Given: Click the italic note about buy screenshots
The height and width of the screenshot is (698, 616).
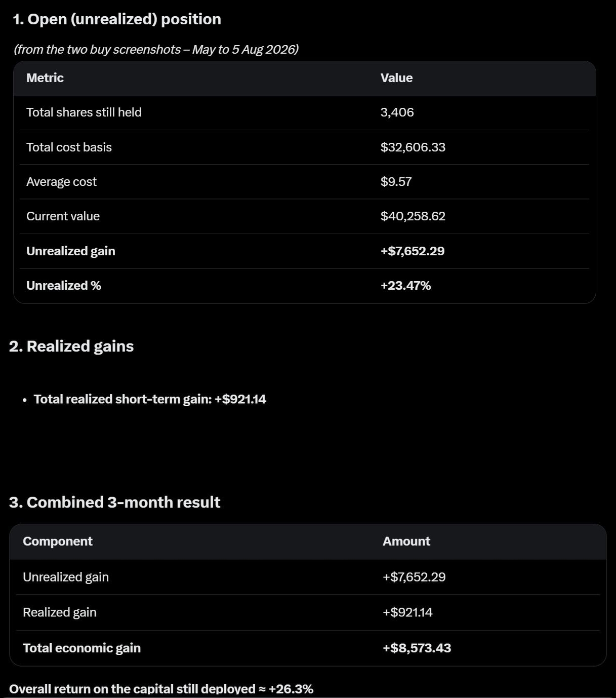Looking at the screenshot, I should point(156,50).
